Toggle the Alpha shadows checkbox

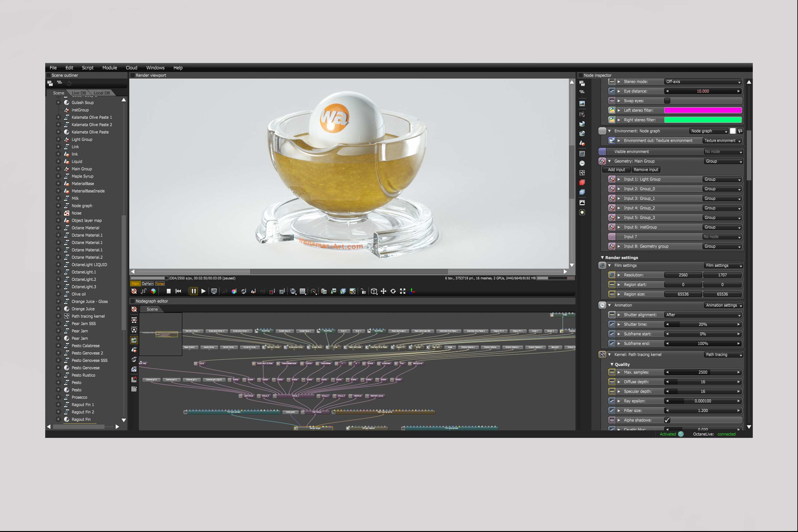(x=667, y=420)
